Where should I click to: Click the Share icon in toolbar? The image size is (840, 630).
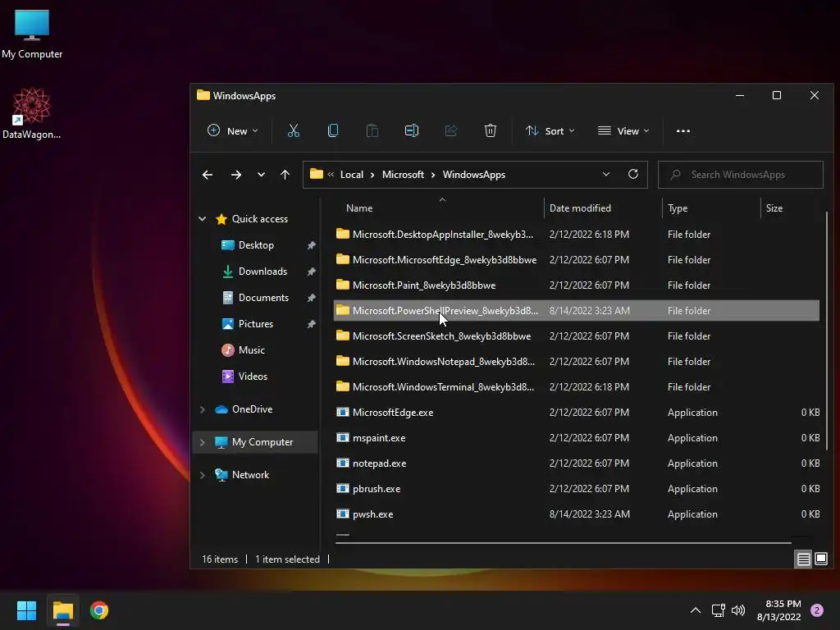[x=451, y=130]
